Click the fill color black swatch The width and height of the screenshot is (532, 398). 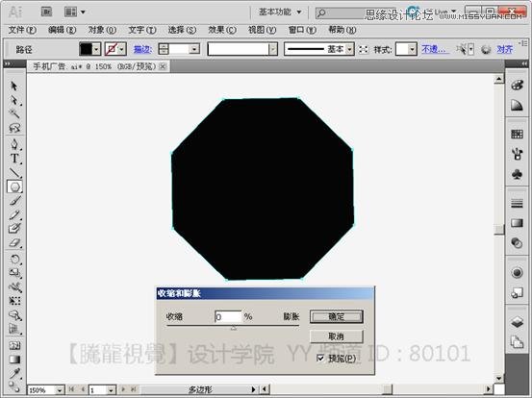(x=87, y=49)
